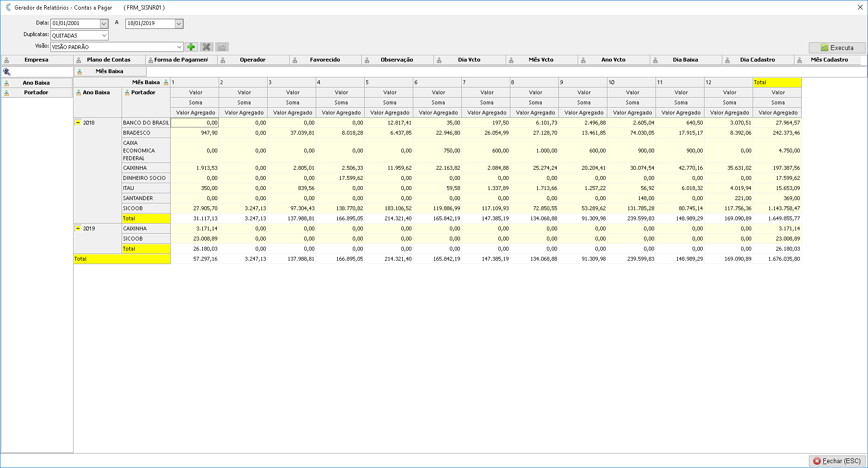The image size is (868, 468).
Task: Select the ITAU row label
Action: (x=146, y=188)
